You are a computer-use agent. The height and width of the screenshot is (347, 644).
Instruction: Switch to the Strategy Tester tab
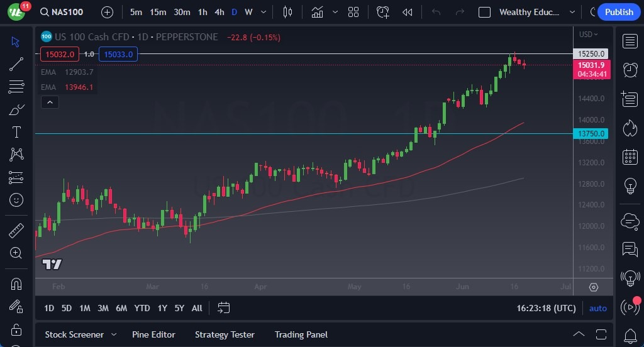[x=225, y=334]
